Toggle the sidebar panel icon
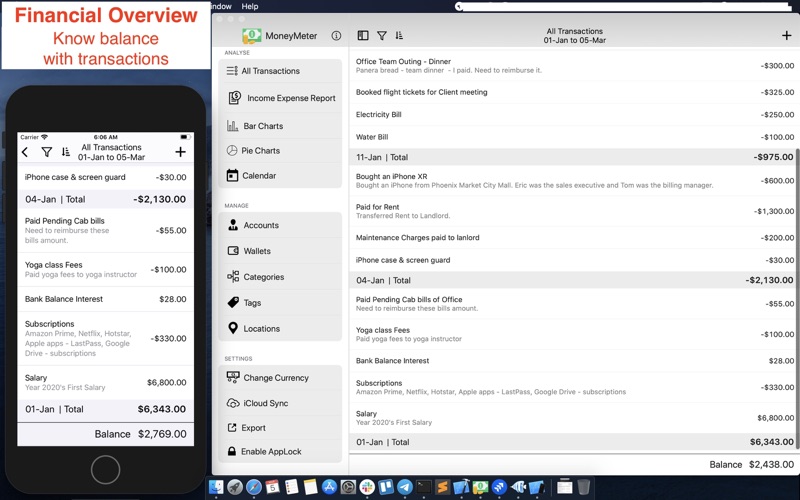Image resolution: width=800 pixels, height=500 pixels. pyautogui.click(x=363, y=35)
